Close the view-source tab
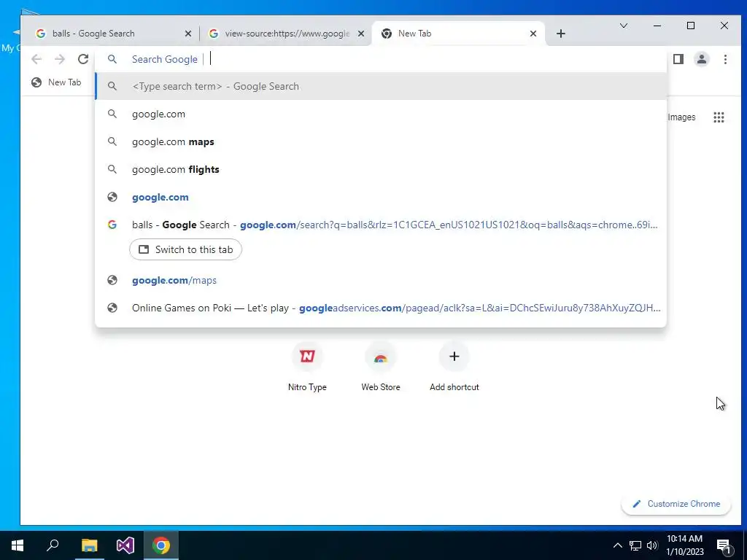 361,34
